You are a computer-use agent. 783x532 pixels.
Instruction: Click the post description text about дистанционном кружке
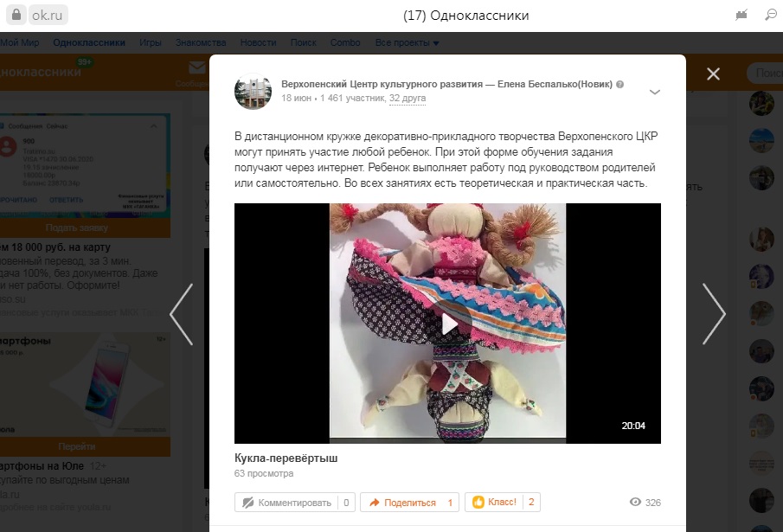[446, 160]
